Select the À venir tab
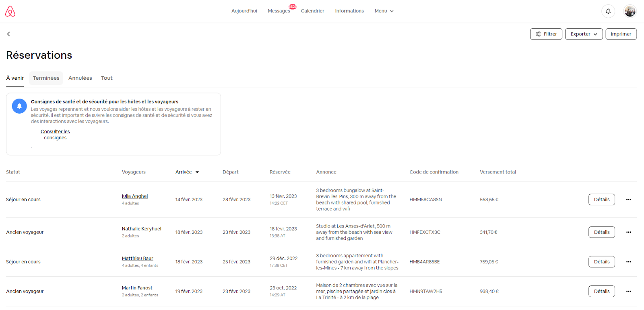 click(x=15, y=78)
